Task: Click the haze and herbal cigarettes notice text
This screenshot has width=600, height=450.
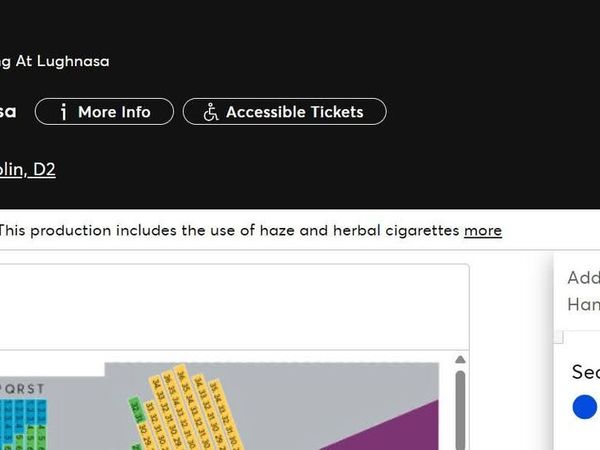Action: coord(229,230)
